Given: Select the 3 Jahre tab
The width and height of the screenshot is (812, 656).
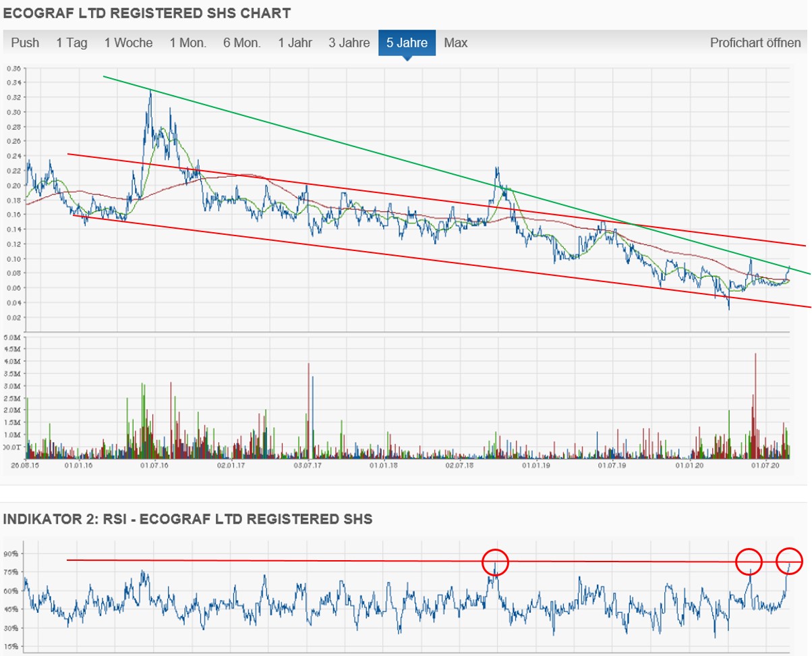Looking at the screenshot, I should [349, 43].
